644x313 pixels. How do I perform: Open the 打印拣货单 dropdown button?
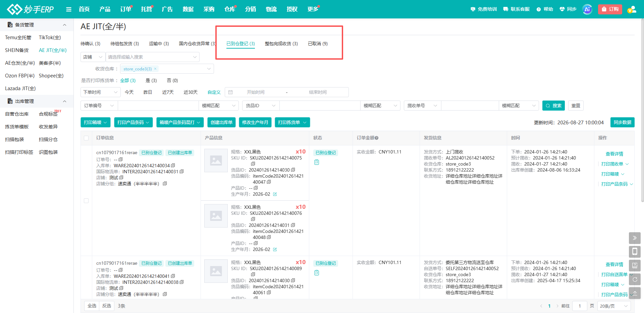pyautogui.click(x=292, y=122)
